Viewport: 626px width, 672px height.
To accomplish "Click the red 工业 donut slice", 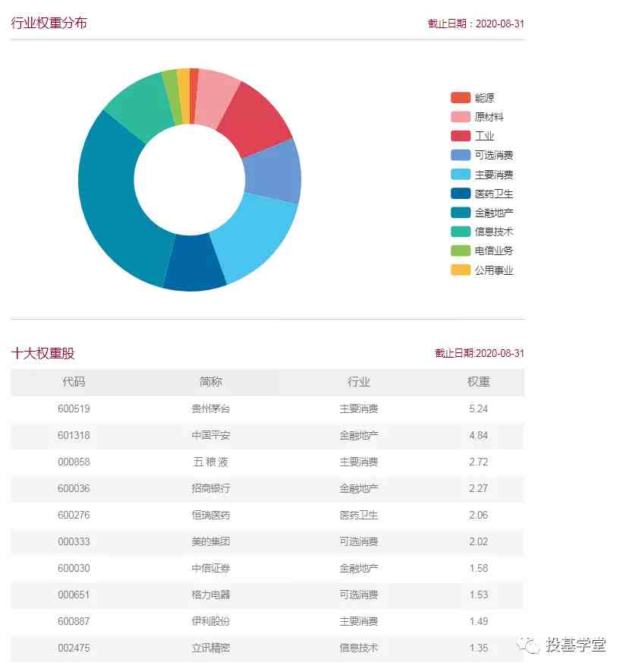I will [x=256, y=118].
